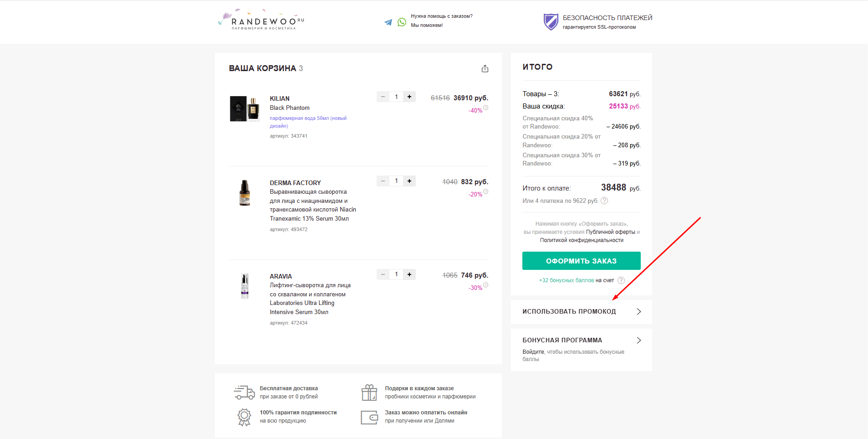Click info icon near Derma Factory -20% discount
The image size is (868, 439).
[x=486, y=191]
